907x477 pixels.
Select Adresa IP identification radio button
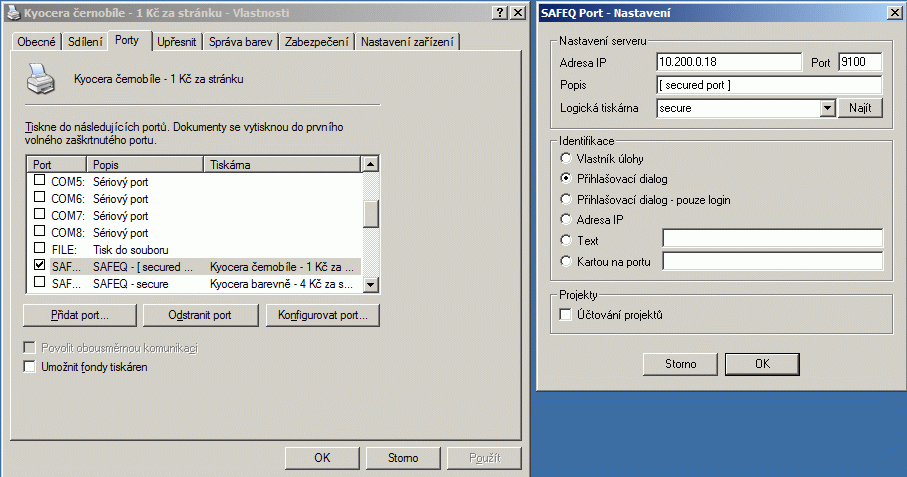(566, 220)
